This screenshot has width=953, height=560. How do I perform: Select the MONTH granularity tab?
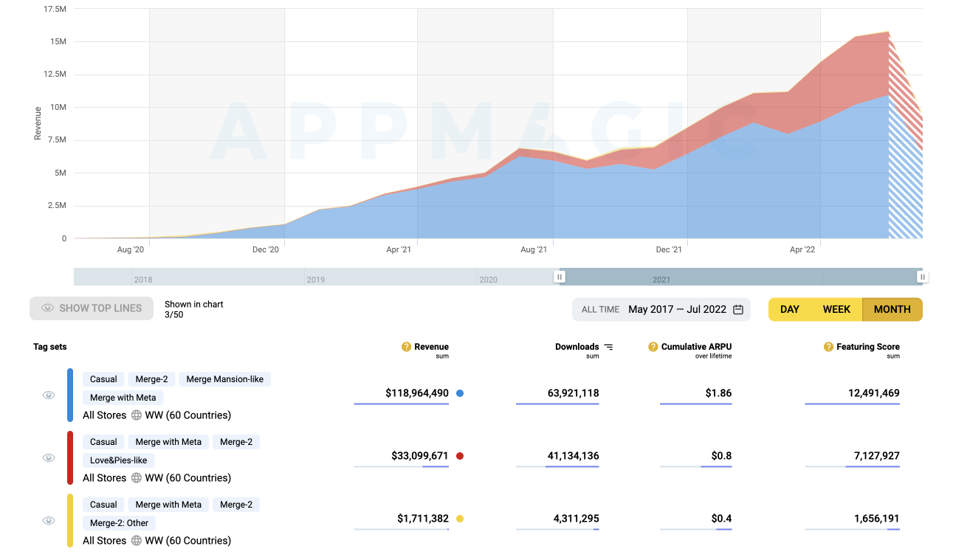tap(892, 310)
